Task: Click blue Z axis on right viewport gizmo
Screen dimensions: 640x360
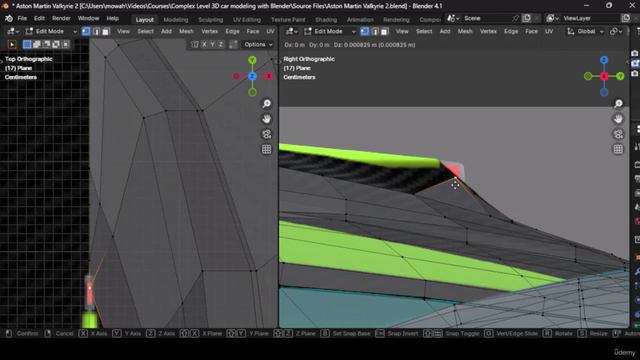Action: pos(604,60)
